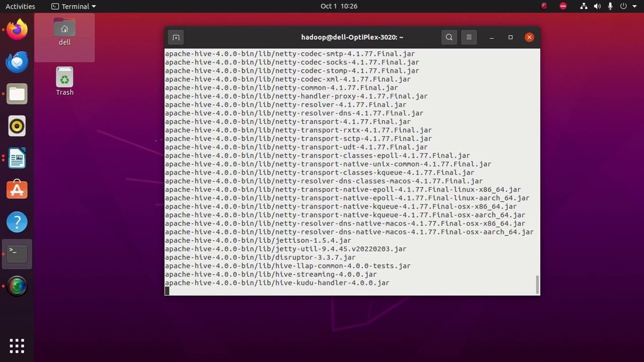
Task: Open LibreOffice Writer from the dock
Action: pyautogui.click(x=17, y=158)
